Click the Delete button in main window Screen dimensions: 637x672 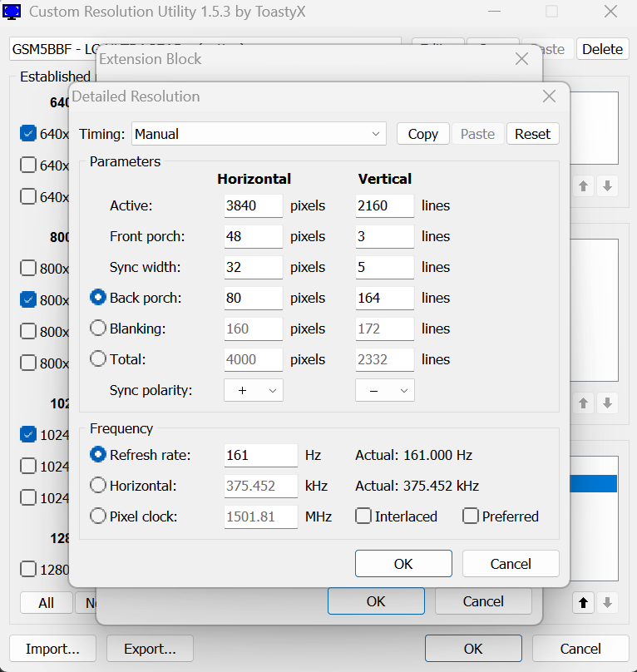click(602, 49)
